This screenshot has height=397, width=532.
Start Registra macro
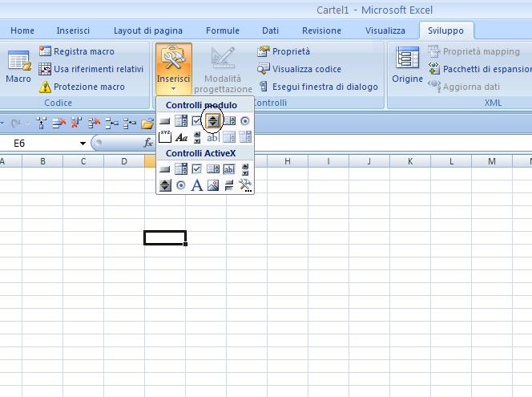[x=77, y=51]
